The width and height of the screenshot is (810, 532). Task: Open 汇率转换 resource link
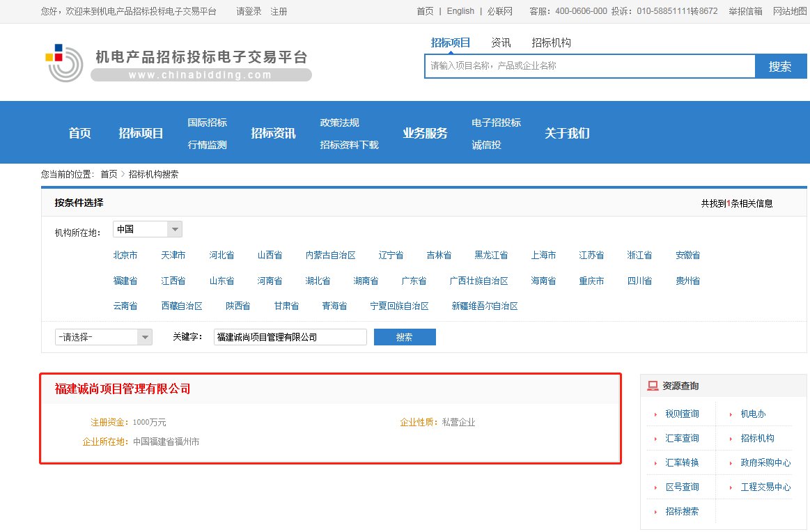(x=682, y=462)
